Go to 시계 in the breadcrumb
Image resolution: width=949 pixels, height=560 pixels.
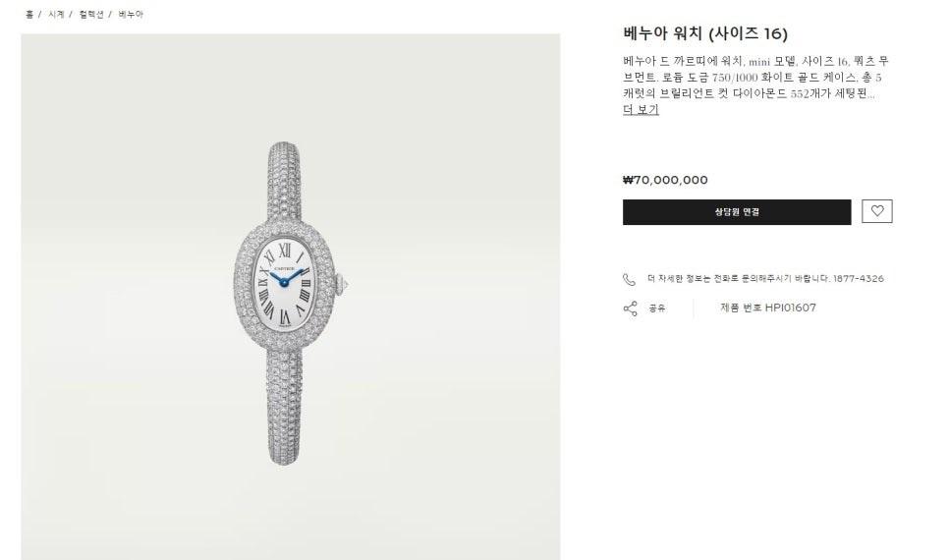pos(56,14)
